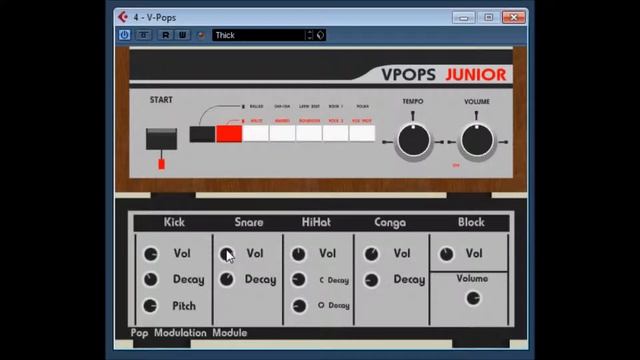Image resolution: width=640 pixels, height=360 pixels.
Task: Click the Kick Decay knob
Action: click(x=151, y=280)
